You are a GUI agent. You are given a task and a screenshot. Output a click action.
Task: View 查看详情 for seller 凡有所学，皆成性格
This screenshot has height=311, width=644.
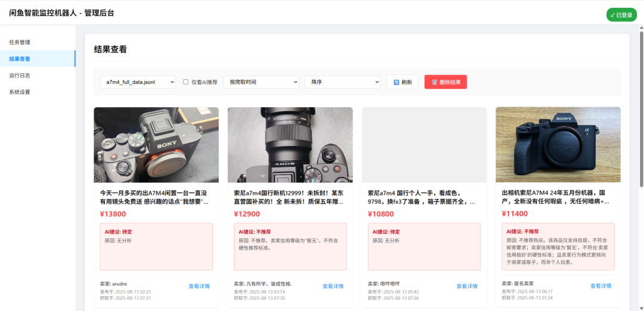pos(333,287)
